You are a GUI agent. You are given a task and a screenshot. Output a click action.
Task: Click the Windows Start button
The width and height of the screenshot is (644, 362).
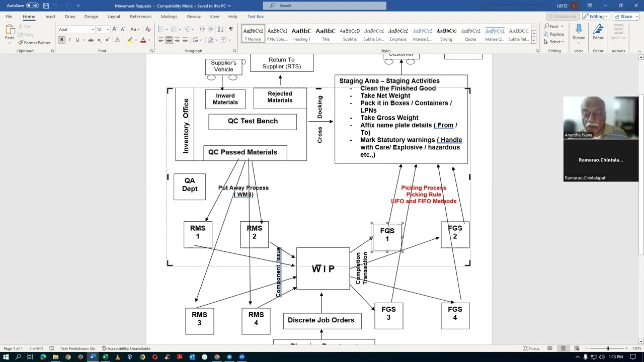tap(6, 357)
